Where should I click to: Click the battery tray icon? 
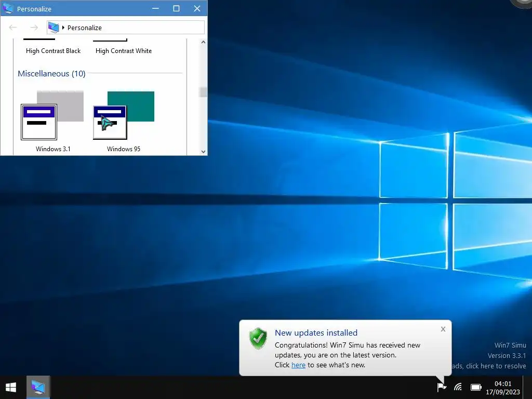point(476,387)
